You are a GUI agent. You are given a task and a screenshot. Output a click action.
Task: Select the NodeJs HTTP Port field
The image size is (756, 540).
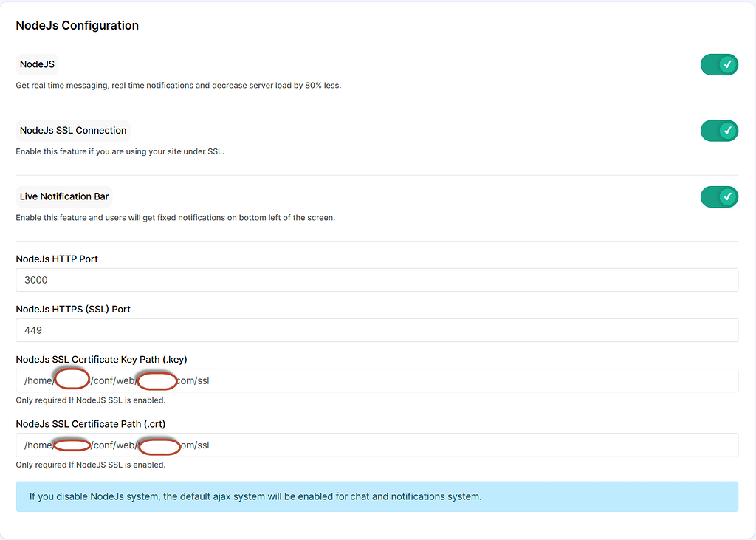(x=378, y=280)
